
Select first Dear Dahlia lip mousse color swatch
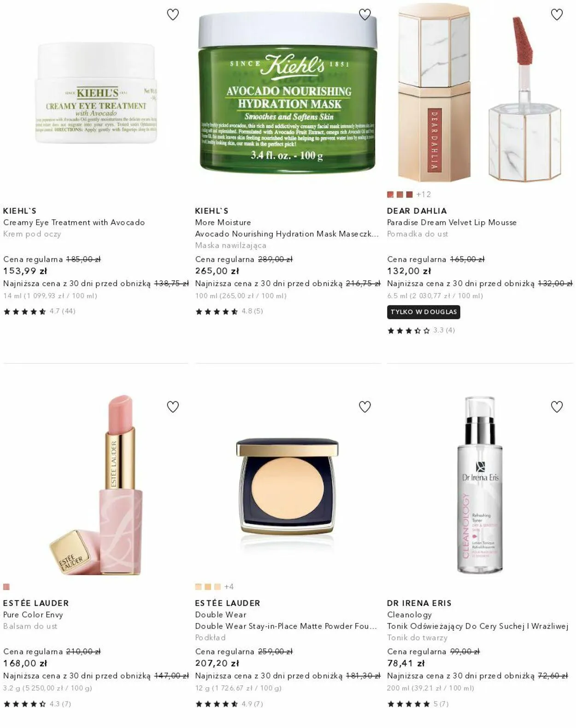(390, 194)
